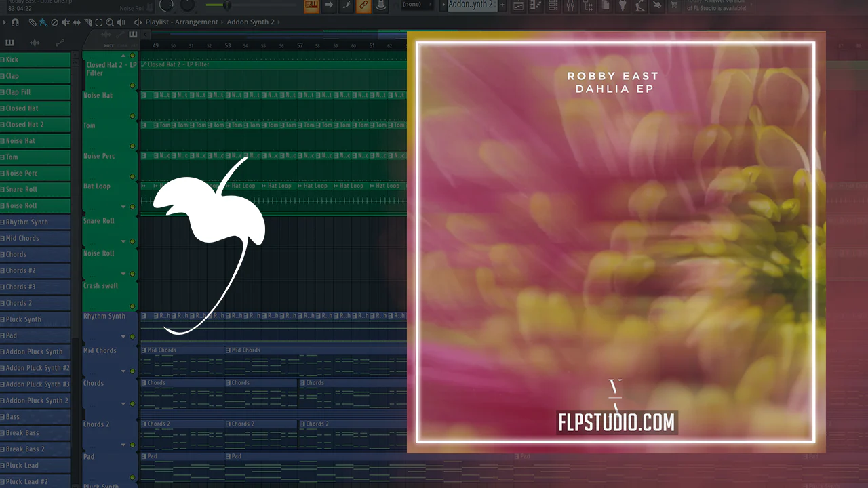Click bar 57 on the timeline ruler

[x=300, y=45]
